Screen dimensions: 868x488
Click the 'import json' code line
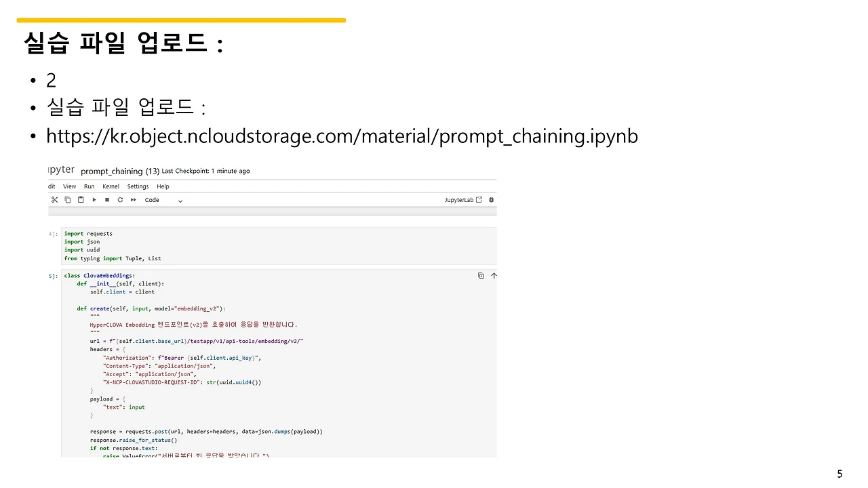(x=82, y=242)
